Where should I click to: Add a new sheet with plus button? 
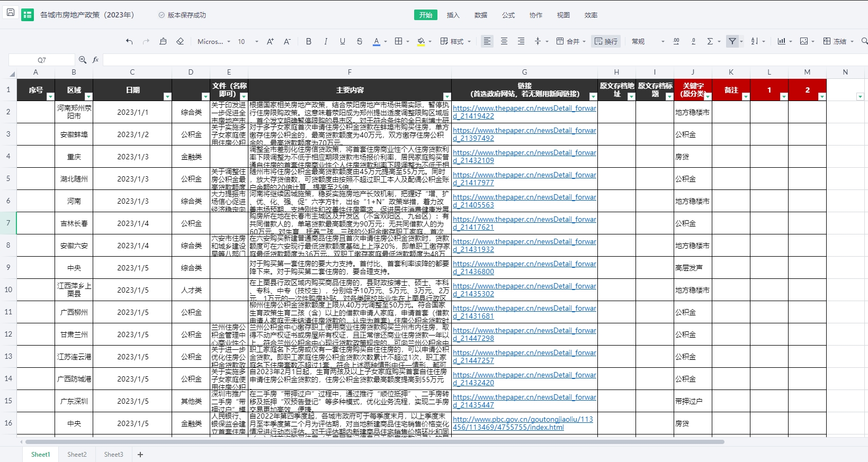click(140, 454)
